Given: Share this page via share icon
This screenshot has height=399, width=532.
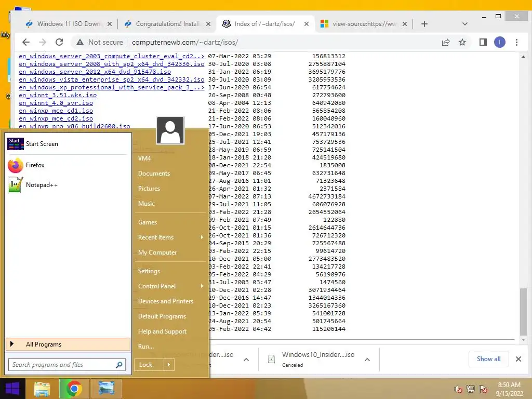Looking at the screenshot, I should click(445, 42).
